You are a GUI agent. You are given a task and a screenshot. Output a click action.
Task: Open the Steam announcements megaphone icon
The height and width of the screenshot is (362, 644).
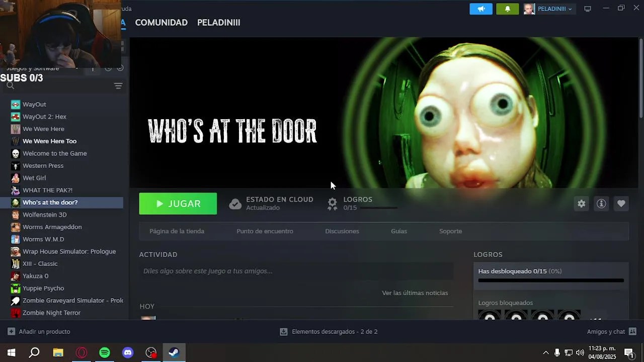481,9
